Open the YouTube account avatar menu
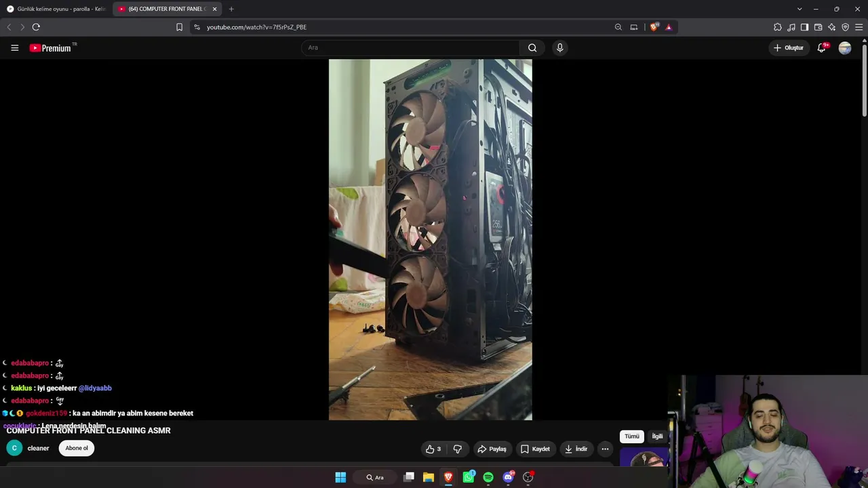This screenshot has height=488, width=868. (845, 47)
